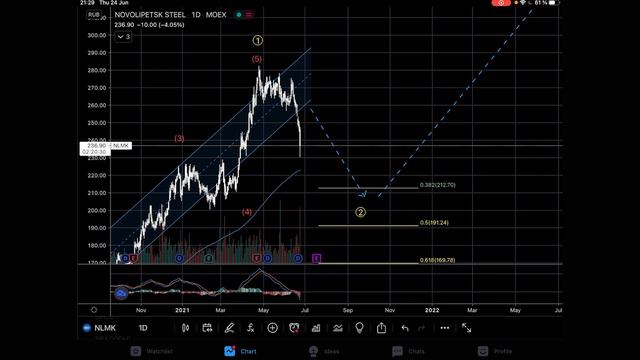Tap the 2021 label on time axis
Viewport: 640px width, 360px height.
182,310
